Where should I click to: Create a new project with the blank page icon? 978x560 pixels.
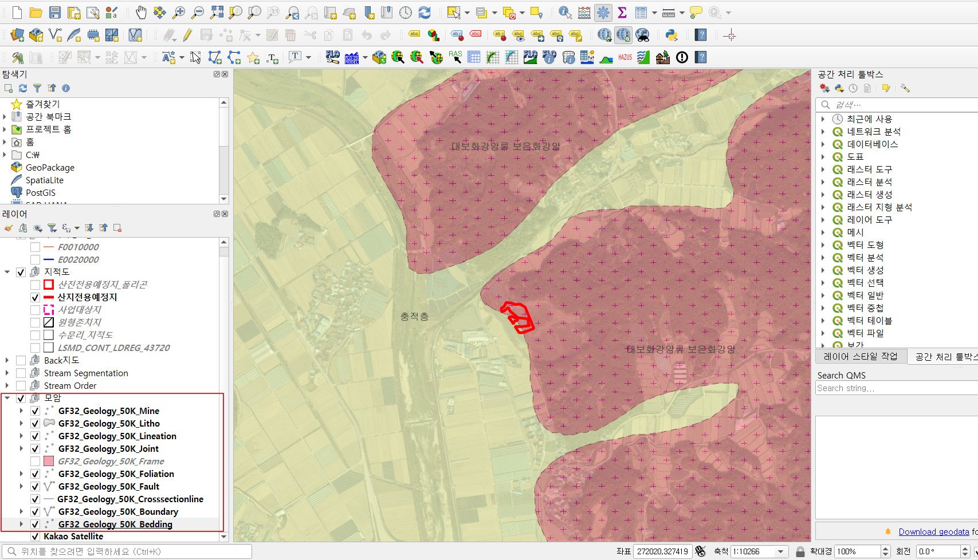pos(17,13)
